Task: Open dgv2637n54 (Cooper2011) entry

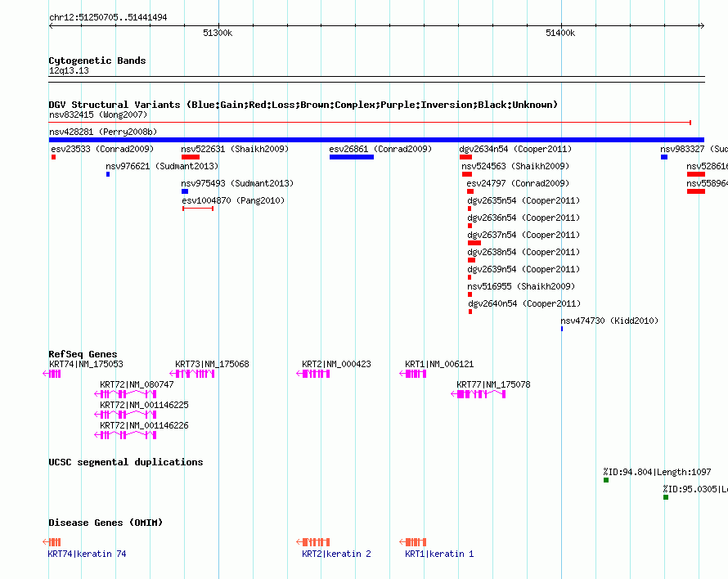Action: (x=524, y=235)
